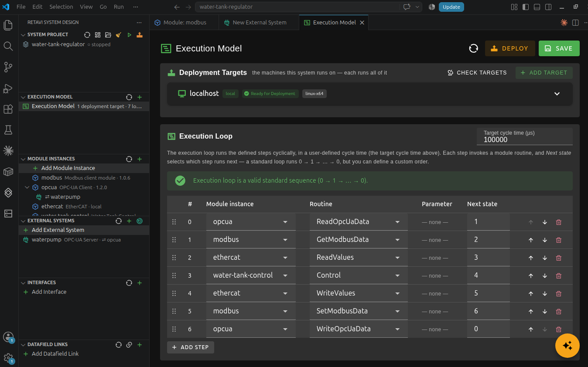Switch to the New External System tab
Image resolution: width=588 pixels, height=367 pixels.
coord(259,23)
